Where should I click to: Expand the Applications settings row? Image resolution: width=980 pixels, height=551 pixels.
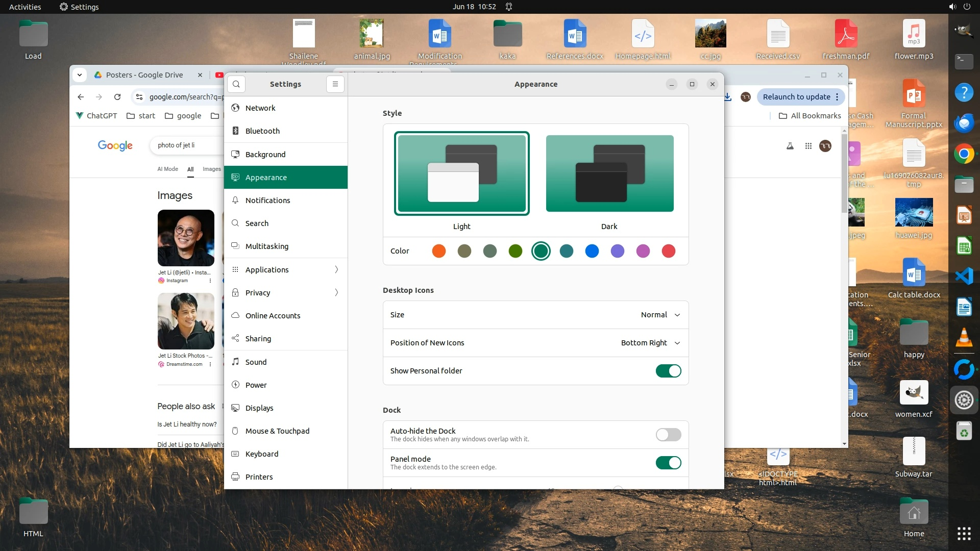tap(286, 269)
